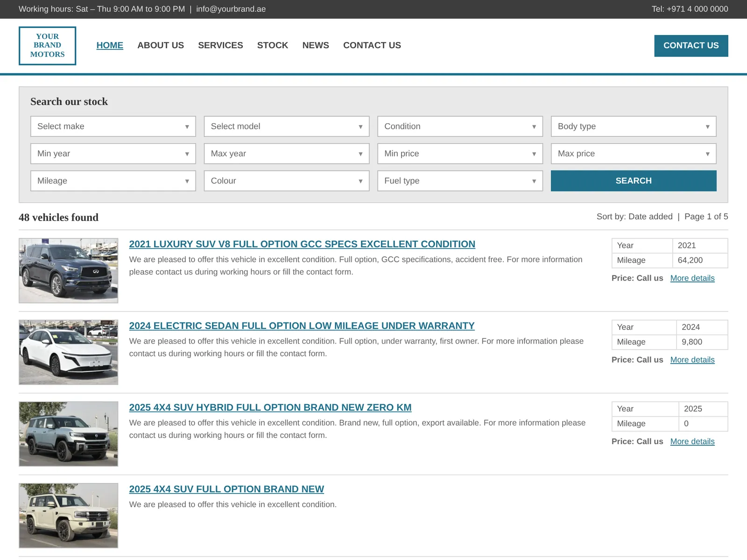
Task: Open 2024 Electric Sedan listing title
Action: tap(302, 326)
